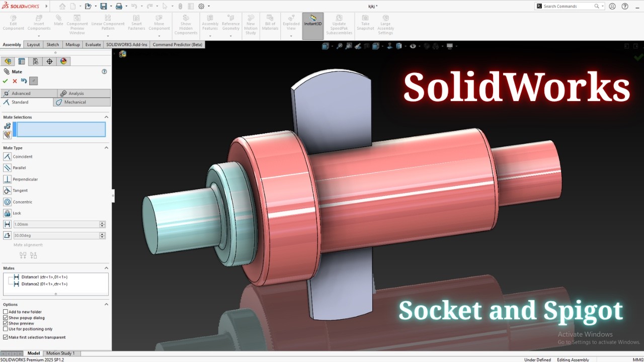Select the Tangent mate icon
This screenshot has width=644, height=362.
coord(7,191)
